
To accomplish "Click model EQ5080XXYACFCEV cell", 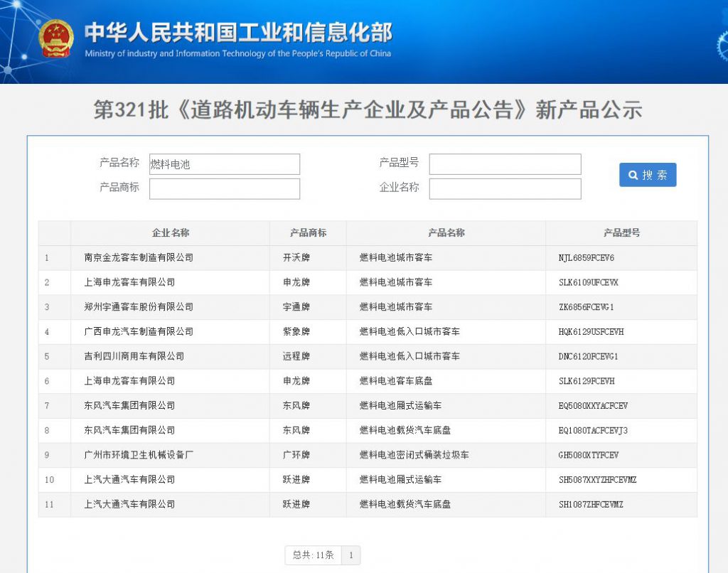I will pyautogui.click(x=593, y=406).
